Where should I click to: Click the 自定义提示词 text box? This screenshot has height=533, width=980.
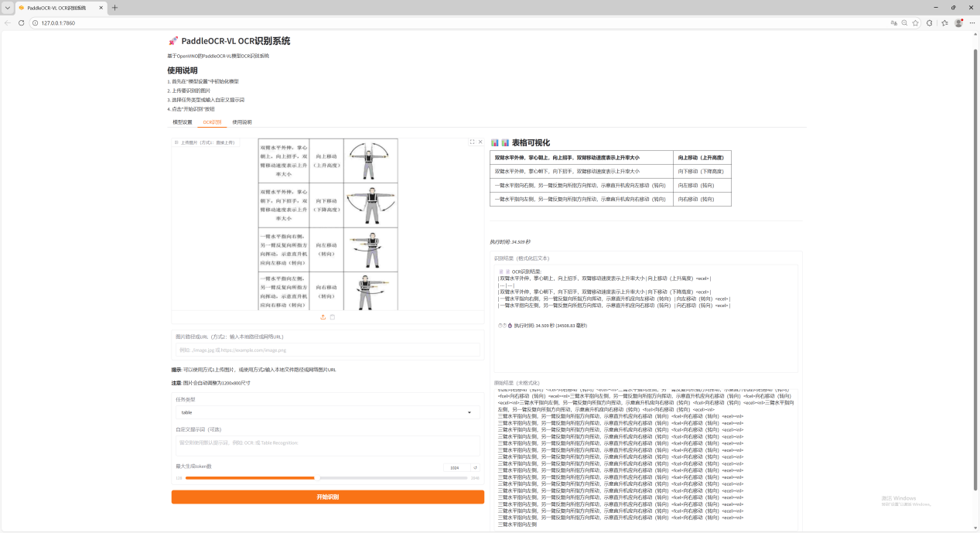click(327, 446)
